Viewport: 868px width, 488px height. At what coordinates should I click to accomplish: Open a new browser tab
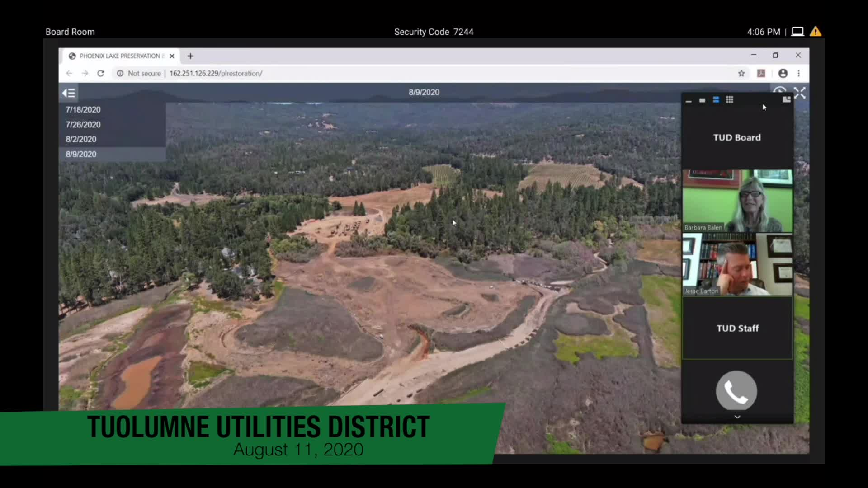(x=190, y=56)
